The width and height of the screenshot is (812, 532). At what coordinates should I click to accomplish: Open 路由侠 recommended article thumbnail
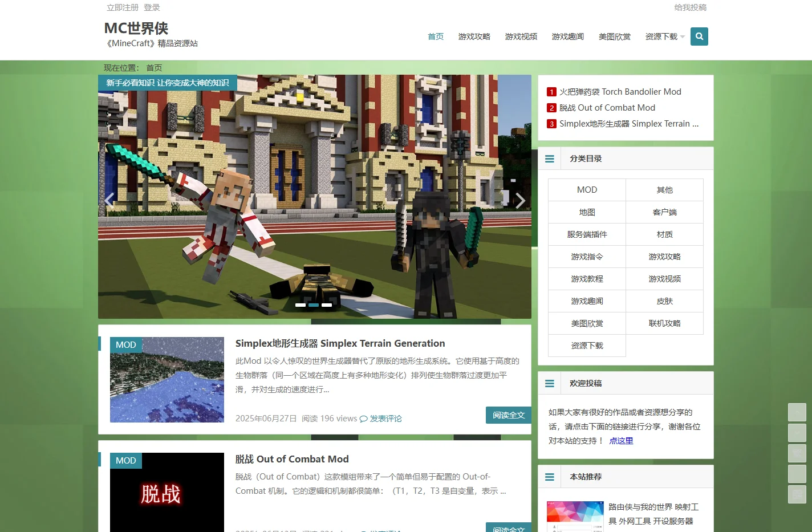click(x=575, y=517)
